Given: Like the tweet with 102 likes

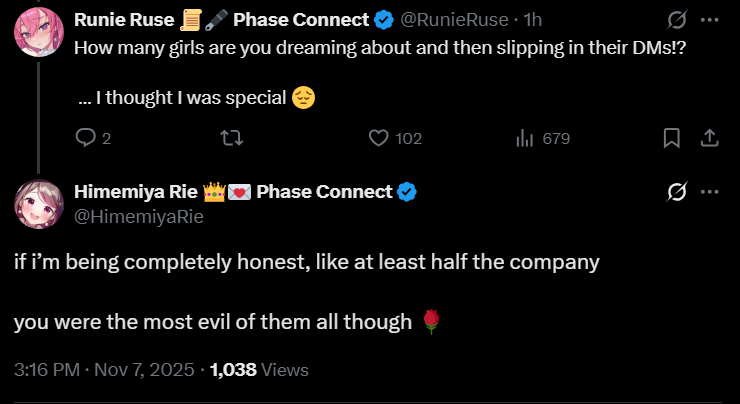Looking at the screenshot, I should (x=379, y=138).
